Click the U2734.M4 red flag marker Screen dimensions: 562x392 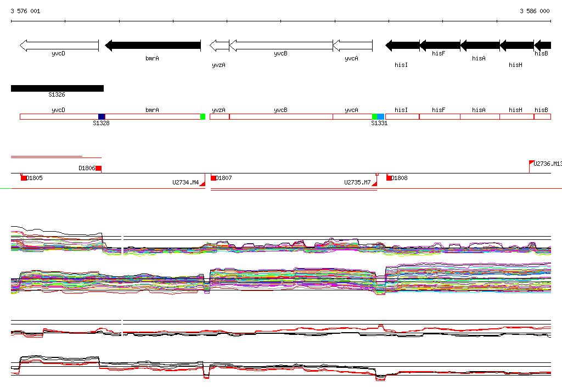203,183
